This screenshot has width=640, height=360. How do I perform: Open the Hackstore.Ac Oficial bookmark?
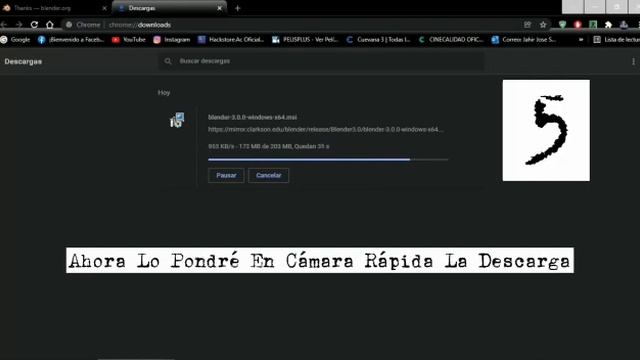[231, 40]
